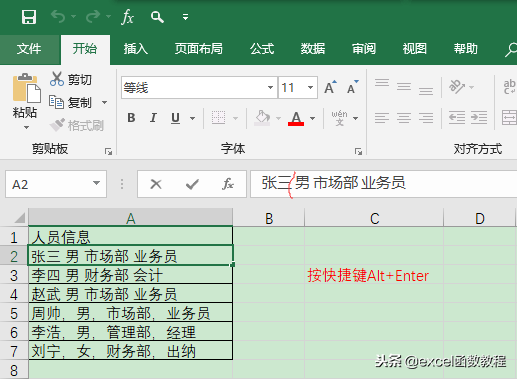
Task: Select the 开始 ribbon tab
Action: [85, 49]
